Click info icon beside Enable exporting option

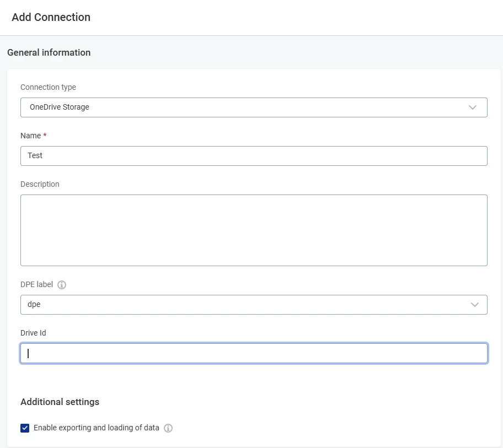[x=168, y=428]
